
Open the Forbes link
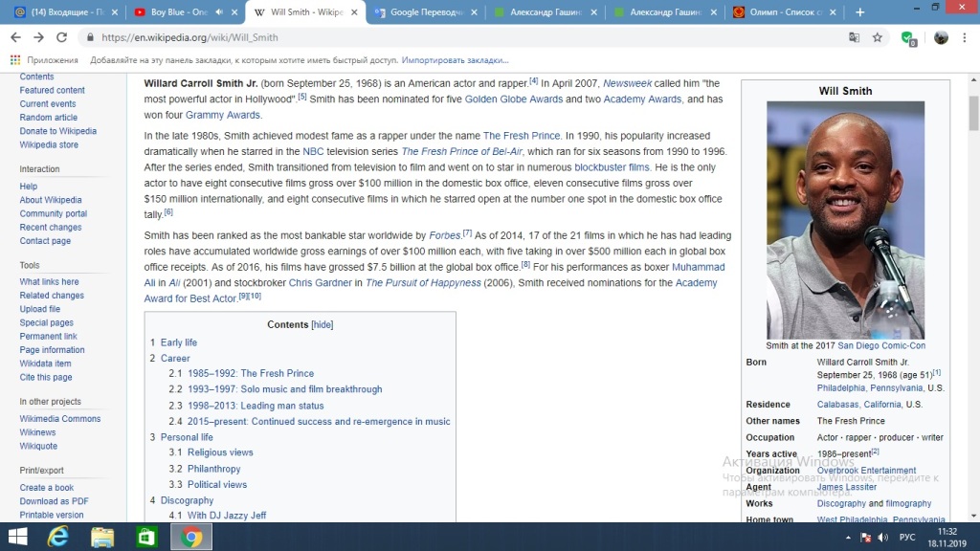click(x=444, y=235)
